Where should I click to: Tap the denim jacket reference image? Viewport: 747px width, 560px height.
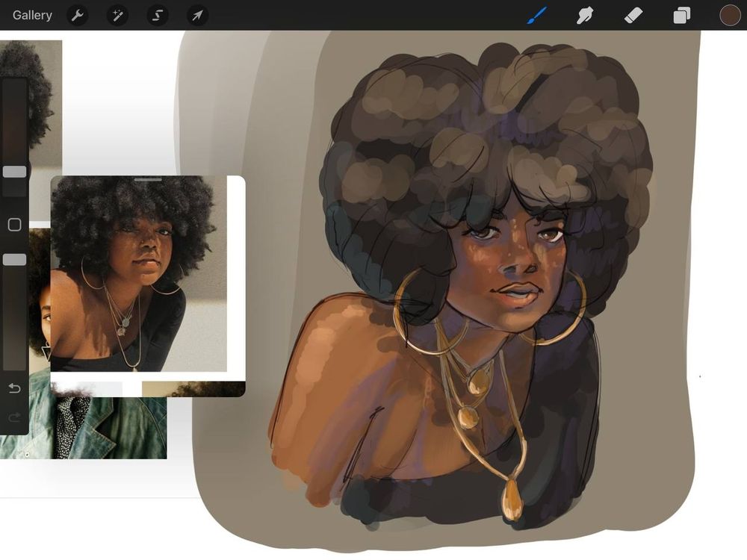coord(98,428)
